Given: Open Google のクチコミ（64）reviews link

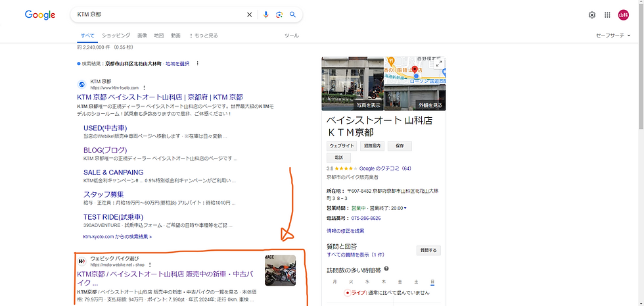Looking at the screenshot, I should [385, 168].
